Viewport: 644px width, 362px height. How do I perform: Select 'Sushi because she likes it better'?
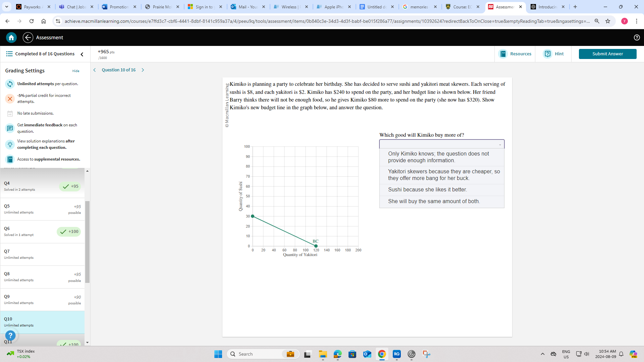[427, 190]
